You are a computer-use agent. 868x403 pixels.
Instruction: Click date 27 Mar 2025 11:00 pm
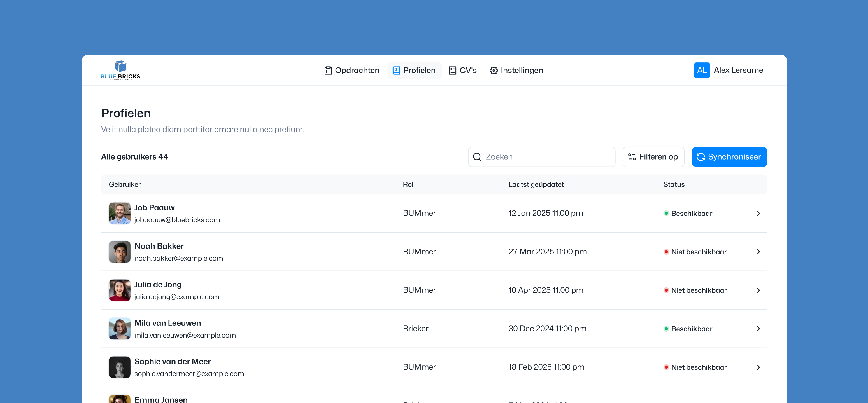pos(547,252)
